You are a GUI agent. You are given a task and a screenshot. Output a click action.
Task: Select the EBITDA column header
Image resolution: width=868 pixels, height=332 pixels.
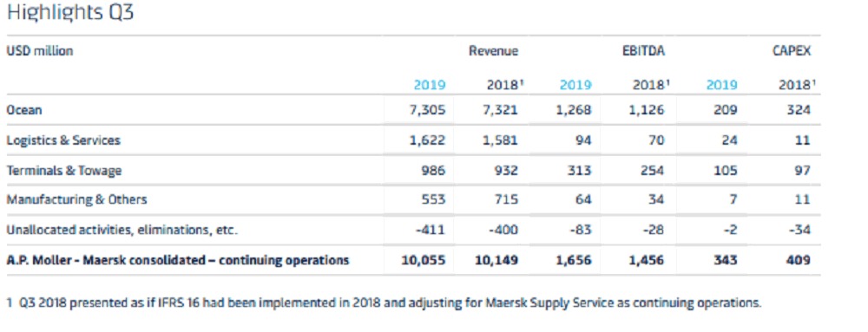642,51
